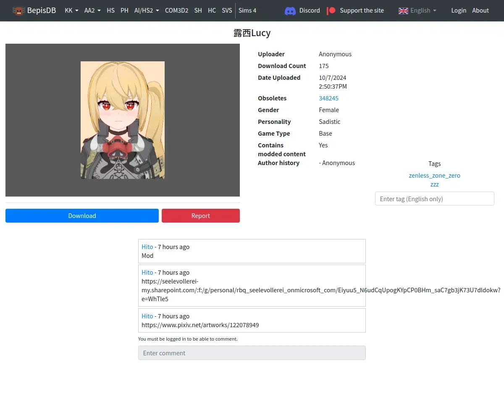Viewport: 504px width, 420px height.
Task: Click the BepisDB bear logo icon
Action: pos(18,10)
